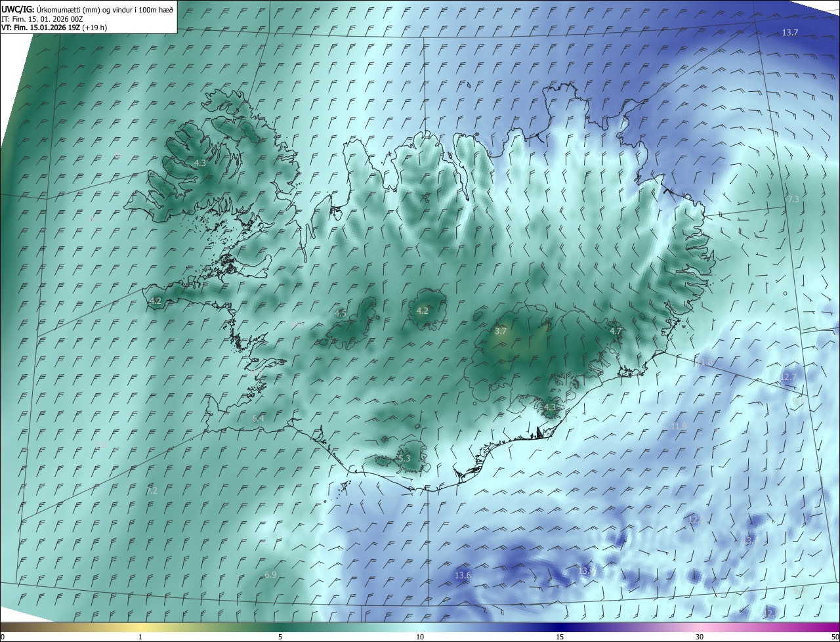This screenshot has width=840, height=642.
Task: Click the 1 tick on the color scale
Action: pos(140,637)
